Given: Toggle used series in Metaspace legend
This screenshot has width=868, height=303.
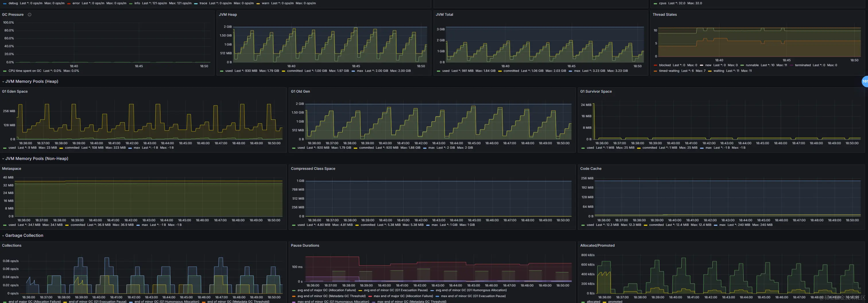Looking at the screenshot, I should click(12, 225).
